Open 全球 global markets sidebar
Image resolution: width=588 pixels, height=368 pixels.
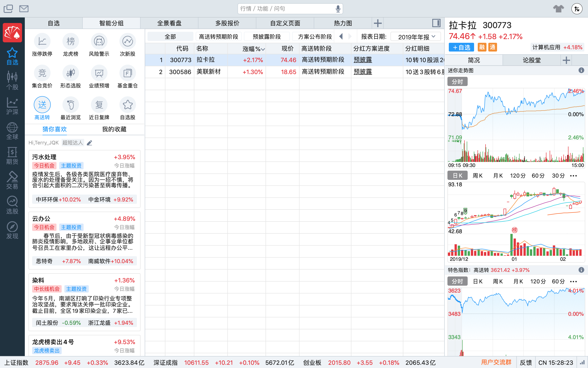tap(12, 131)
